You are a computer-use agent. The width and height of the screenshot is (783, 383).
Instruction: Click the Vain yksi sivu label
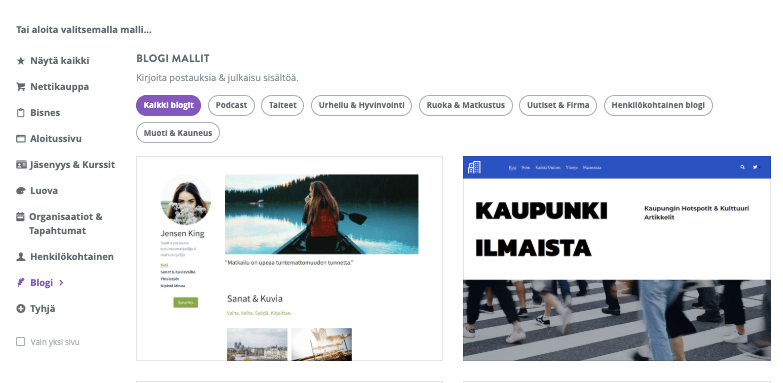coord(55,342)
